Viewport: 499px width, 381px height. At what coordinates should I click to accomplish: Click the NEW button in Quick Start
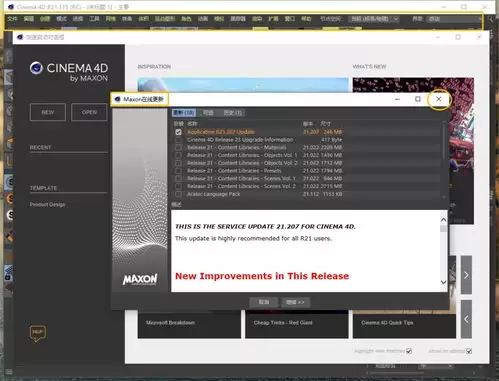48,112
